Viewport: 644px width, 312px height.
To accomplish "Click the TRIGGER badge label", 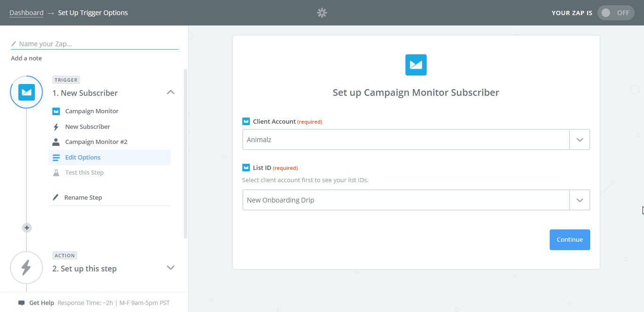I will [66, 80].
